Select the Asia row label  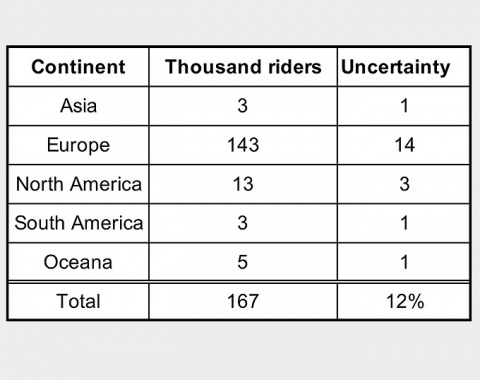coord(78,106)
